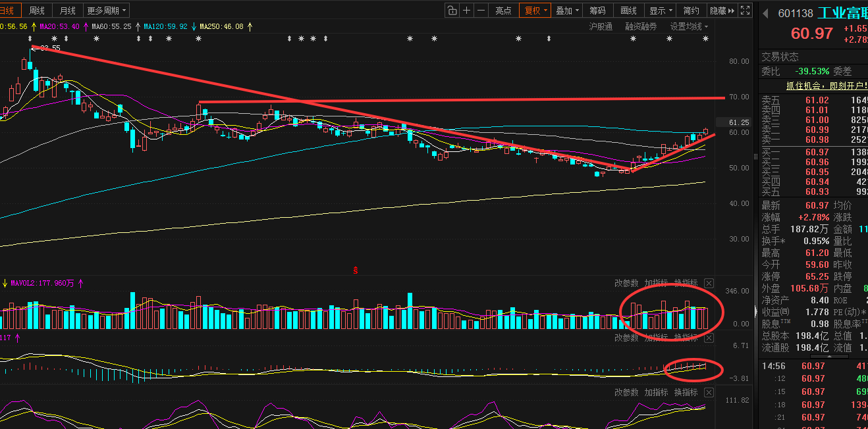868x429 pixels.
Task: Close the MACD indicator panel
Action: pyautogui.click(x=709, y=338)
